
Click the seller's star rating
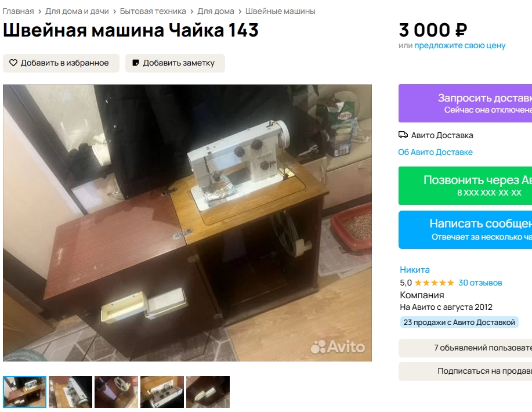tap(434, 283)
